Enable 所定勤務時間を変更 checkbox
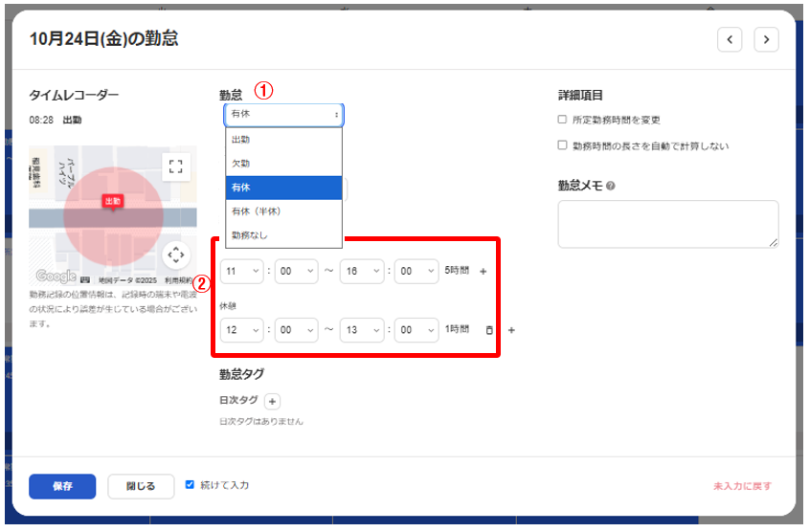 [563, 121]
